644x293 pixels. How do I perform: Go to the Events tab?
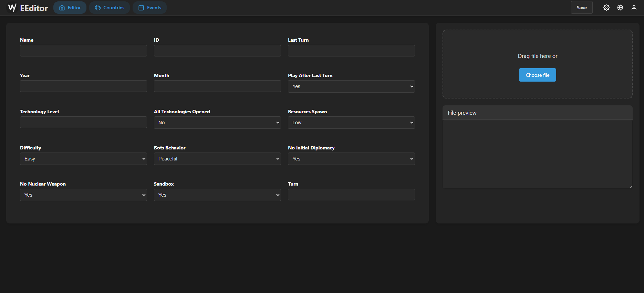150,8
